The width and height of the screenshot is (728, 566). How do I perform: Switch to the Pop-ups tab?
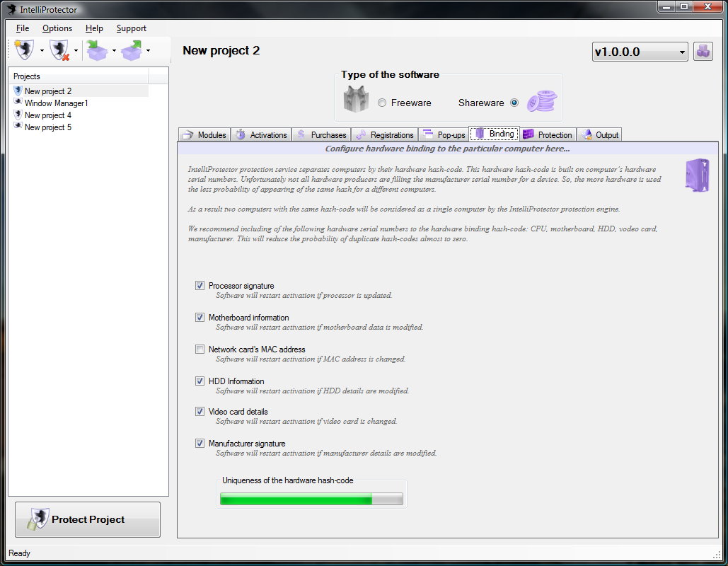[x=444, y=134]
